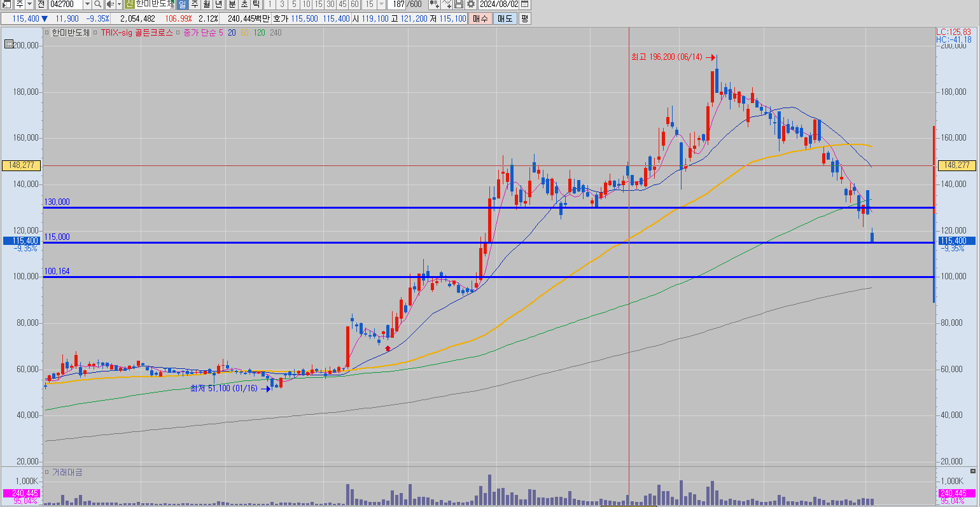Screen dimensions: 980x507
Task: Click the 30 interval button
Action: click(x=330, y=4)
